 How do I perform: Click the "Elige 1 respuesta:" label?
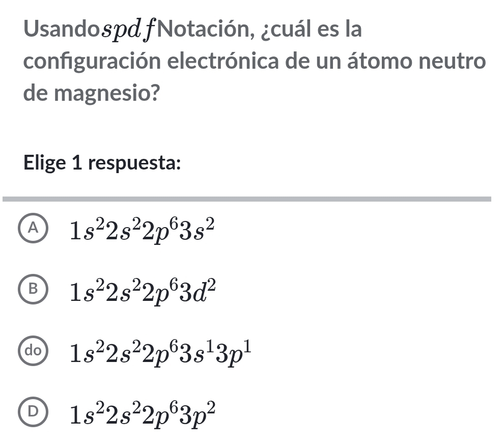click(x=102, y=163)
